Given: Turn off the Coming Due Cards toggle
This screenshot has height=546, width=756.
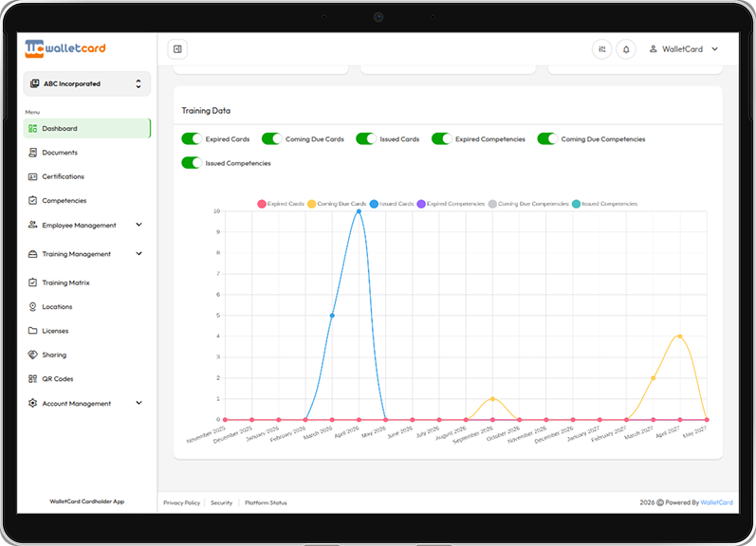Looking at the screenshot, I should click(x=271, y=138).
